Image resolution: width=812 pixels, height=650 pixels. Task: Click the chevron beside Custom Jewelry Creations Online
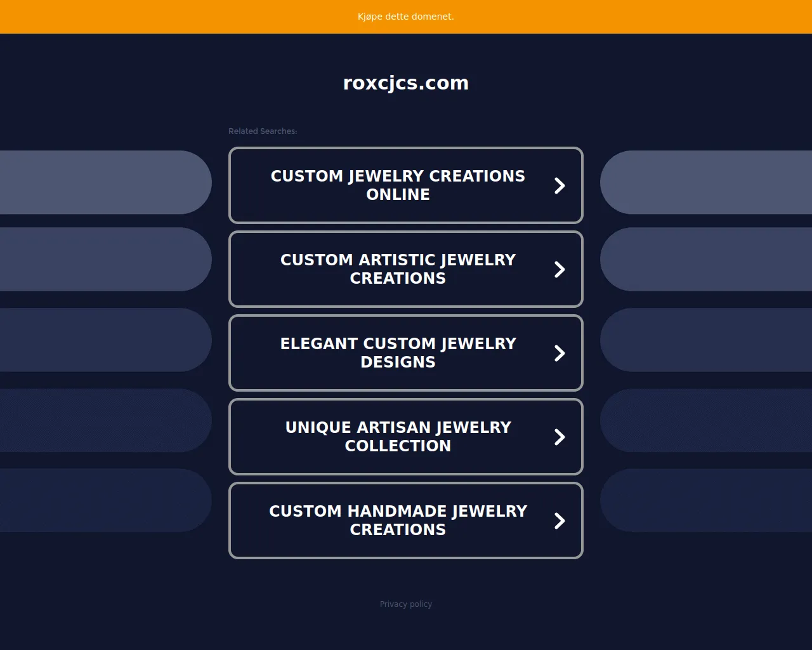point(560,185)
